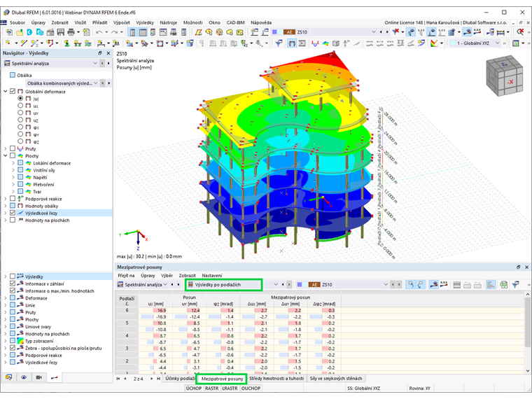Viewport: 532px width, 399px height.
Task: Click the surface results isoband icon
Action: point(325,43)
